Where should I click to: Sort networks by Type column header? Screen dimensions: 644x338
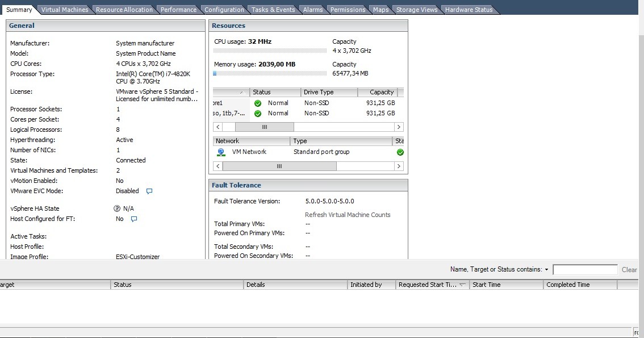tap(341, 141)
